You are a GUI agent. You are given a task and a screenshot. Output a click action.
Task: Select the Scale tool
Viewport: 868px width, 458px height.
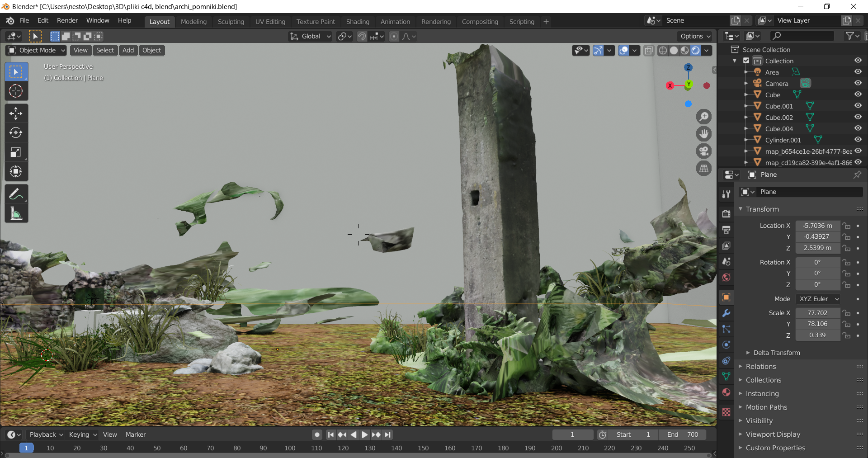(x=16, y=152)
